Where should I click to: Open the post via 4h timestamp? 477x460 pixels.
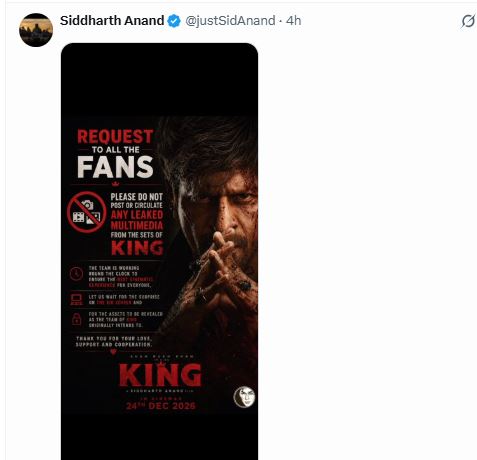pyautogui.click(x=294, y=21)
